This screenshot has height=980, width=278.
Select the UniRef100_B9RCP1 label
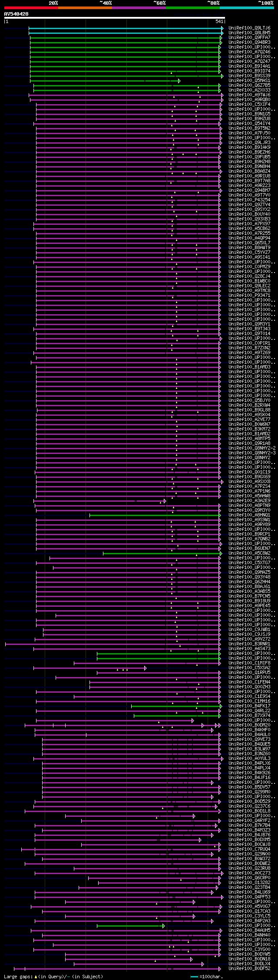coord(249,534)
